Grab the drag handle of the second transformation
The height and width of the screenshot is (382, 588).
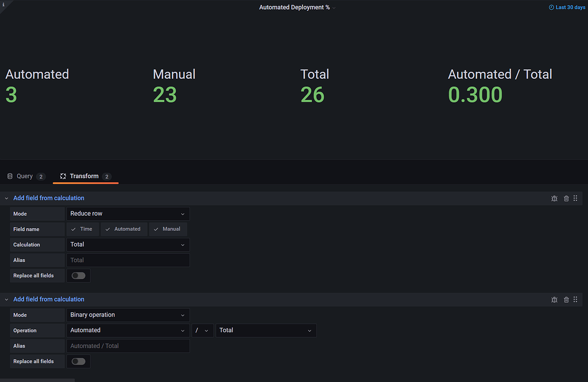click(x=575, y=299)
